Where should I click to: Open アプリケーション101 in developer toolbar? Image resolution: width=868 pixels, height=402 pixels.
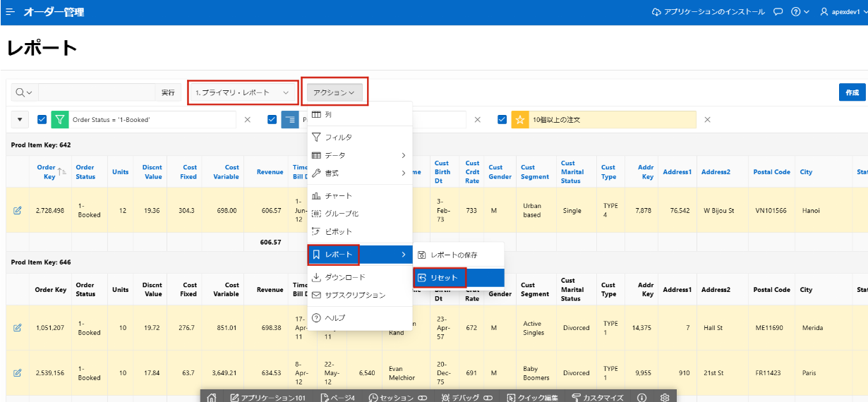pyautogui.click(x=268, y=398)
